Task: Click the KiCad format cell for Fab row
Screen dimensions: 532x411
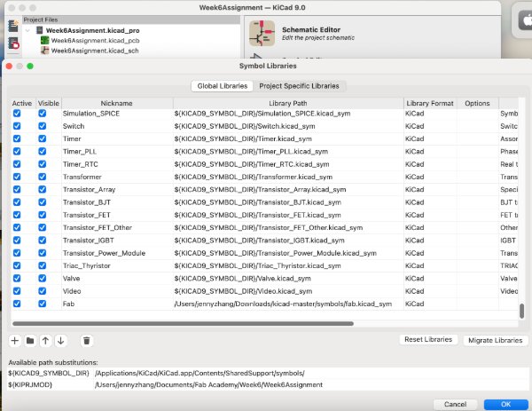Action: click(x=430, y=304)
